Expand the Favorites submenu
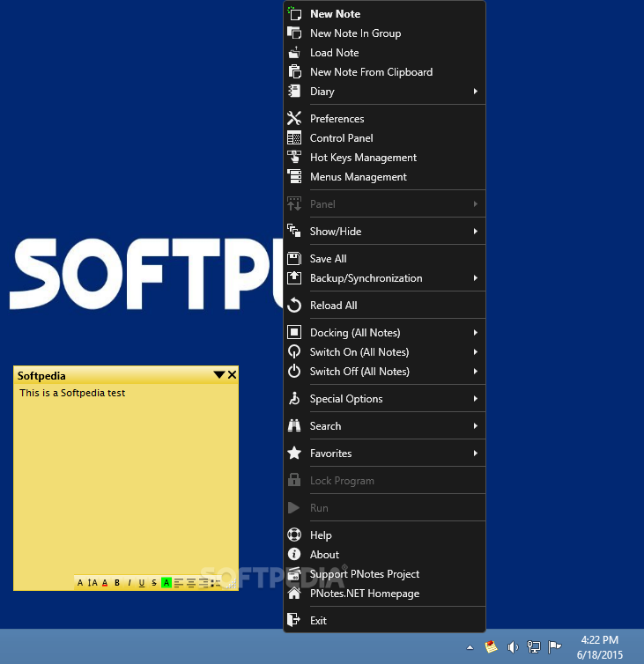Viewport: 644px width, 664px height. [476, 454]
